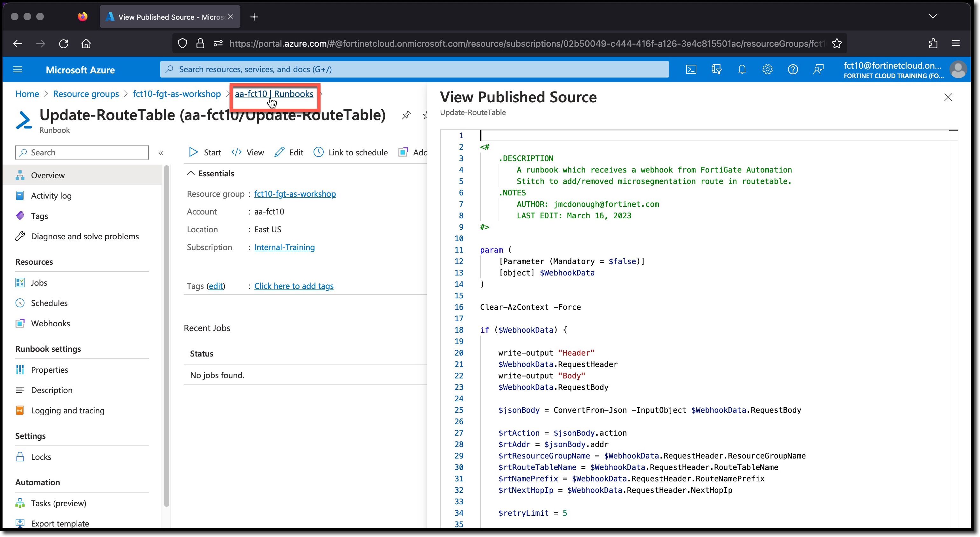Open the notifications bell
This screenshot has height=537, width=980.
742,69
